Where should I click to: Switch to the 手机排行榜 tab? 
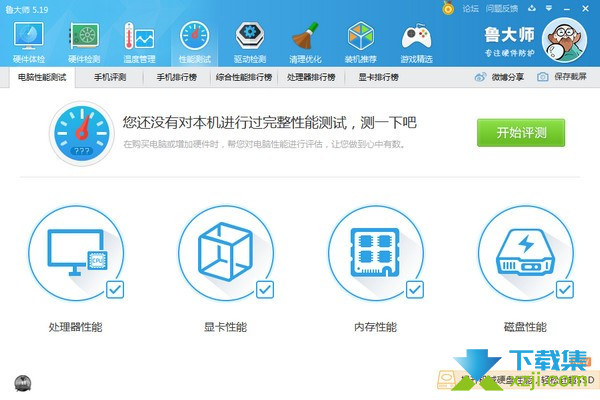click(177, 77)
